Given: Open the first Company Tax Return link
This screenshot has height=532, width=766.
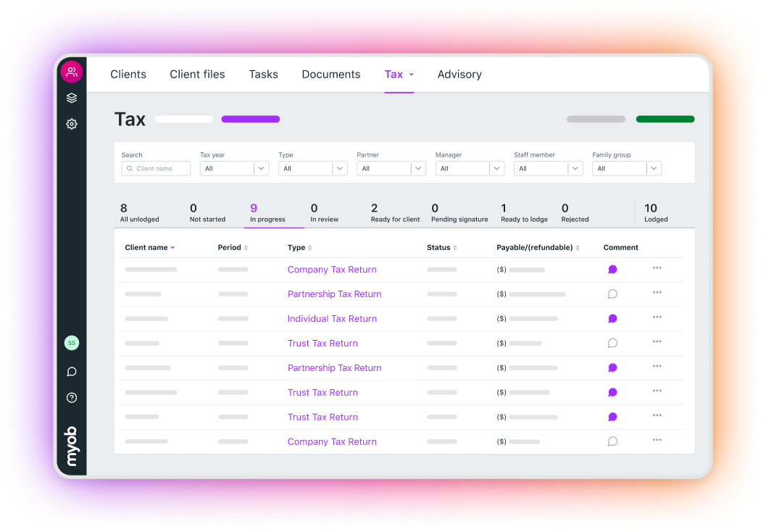Looking at the screenshot, I should [x=332, y=270].
